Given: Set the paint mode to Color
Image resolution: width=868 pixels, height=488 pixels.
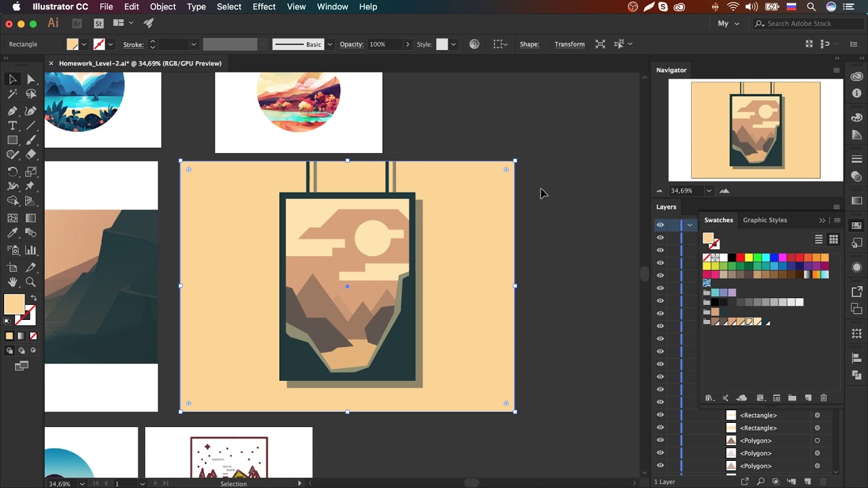Looking at the screenshot, I should 9,335.
